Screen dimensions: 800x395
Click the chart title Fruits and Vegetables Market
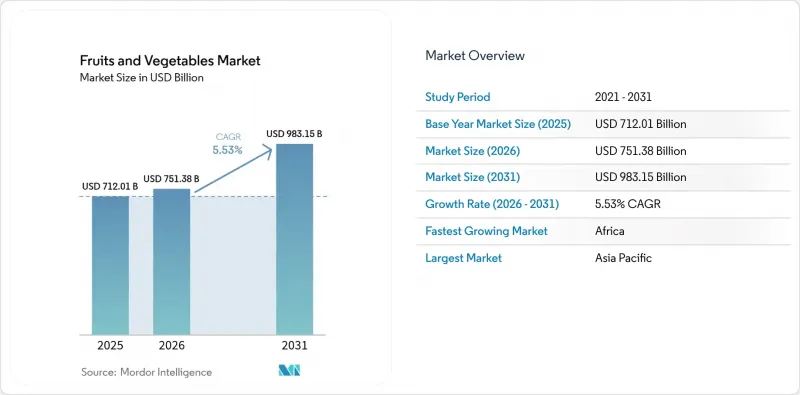click(170, 61)
